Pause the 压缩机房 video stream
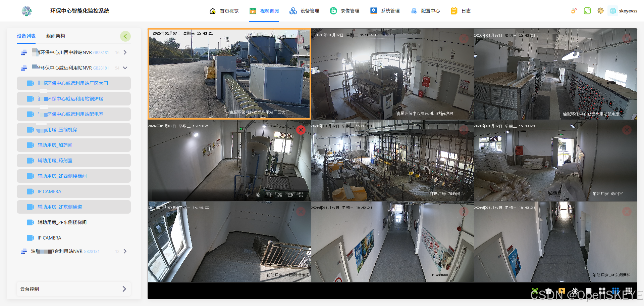The height and width of the screenshot is (306, 644). [x=269, y=195]
